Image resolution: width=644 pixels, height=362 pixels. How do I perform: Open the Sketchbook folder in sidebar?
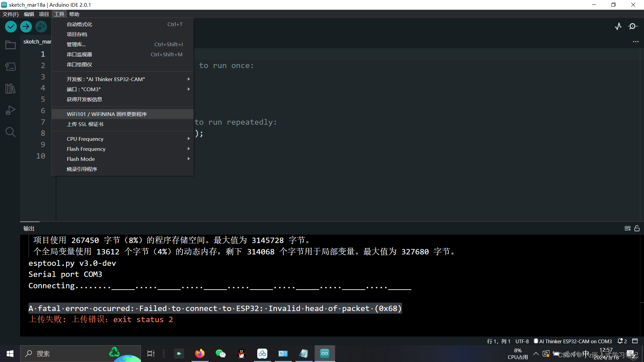pyautogui.click(x=10, y=45)
